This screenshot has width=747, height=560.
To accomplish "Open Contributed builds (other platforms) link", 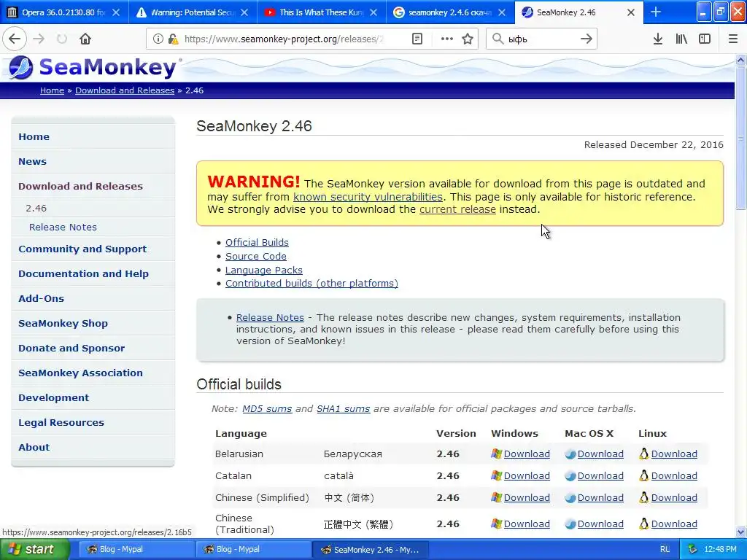I will [311, 284].
